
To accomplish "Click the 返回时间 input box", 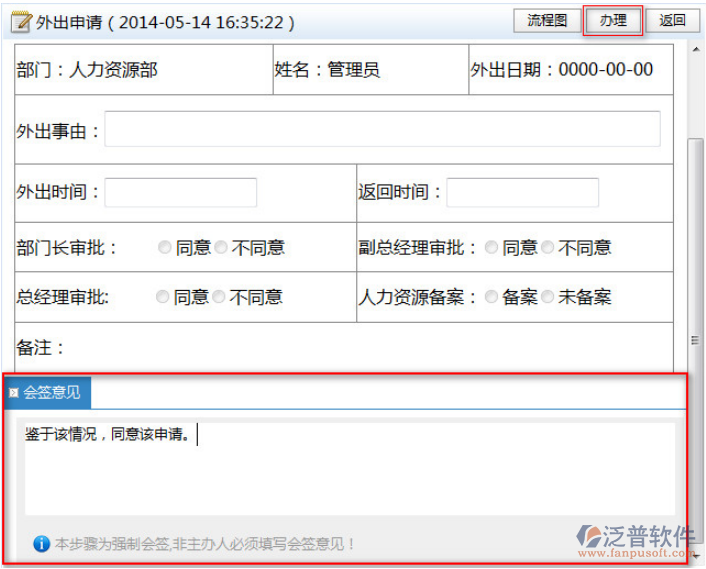I will coord(522,192).
